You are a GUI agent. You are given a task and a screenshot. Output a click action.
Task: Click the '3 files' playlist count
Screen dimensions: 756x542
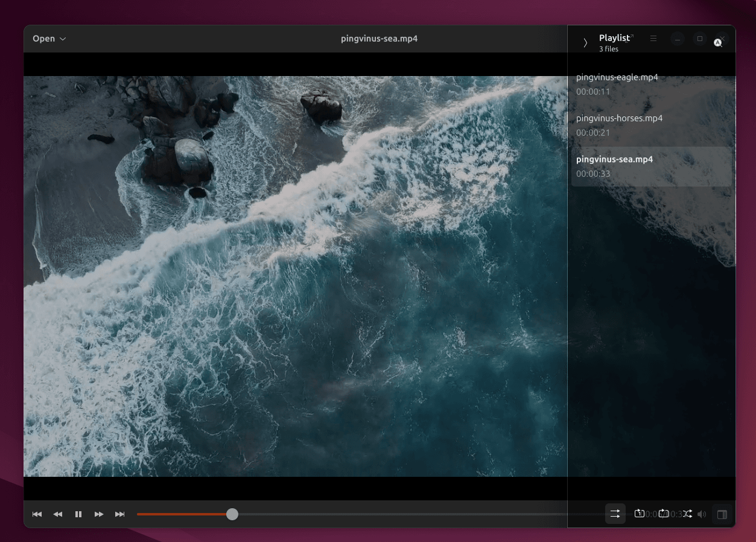tap(609, 49)
